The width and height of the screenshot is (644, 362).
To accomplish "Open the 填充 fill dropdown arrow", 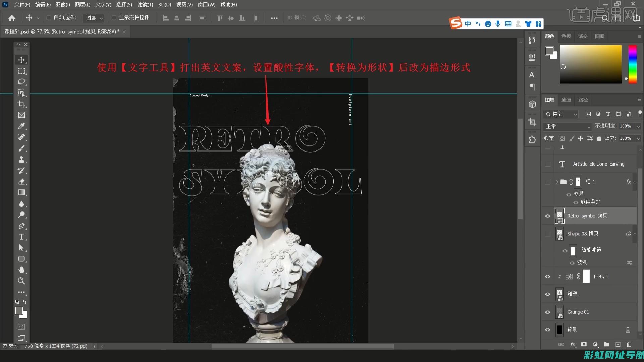I will [638, 138].
